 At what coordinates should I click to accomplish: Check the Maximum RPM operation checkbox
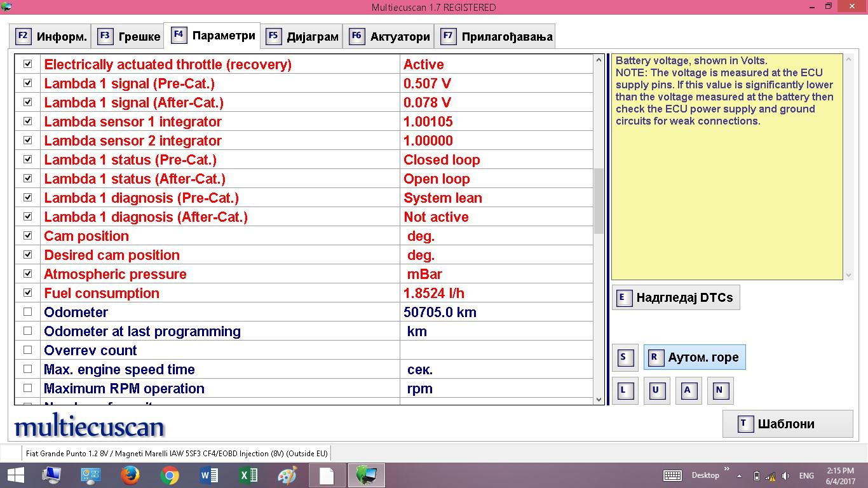click(x=27, y=388)
